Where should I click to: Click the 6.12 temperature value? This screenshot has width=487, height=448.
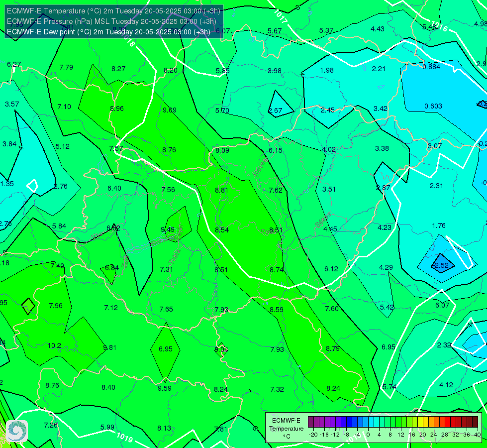point(331,269)
